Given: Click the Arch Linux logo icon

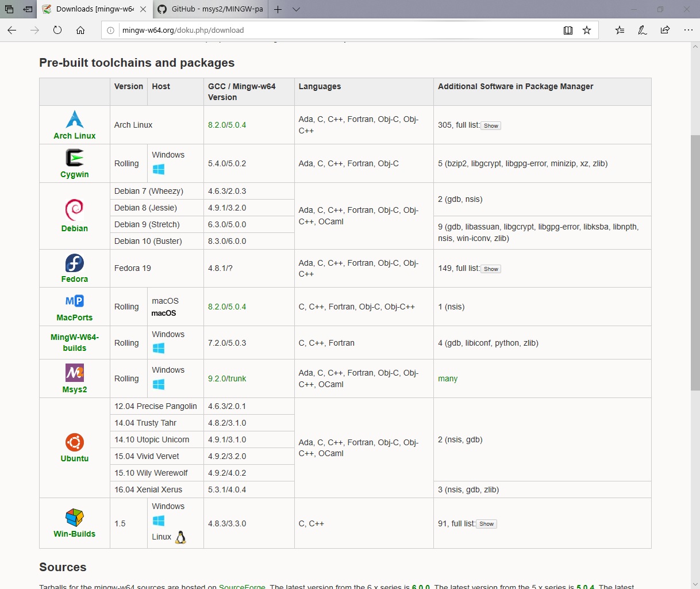Looking at the screenshot, I should pyautogui.click(x=75, y=119).
